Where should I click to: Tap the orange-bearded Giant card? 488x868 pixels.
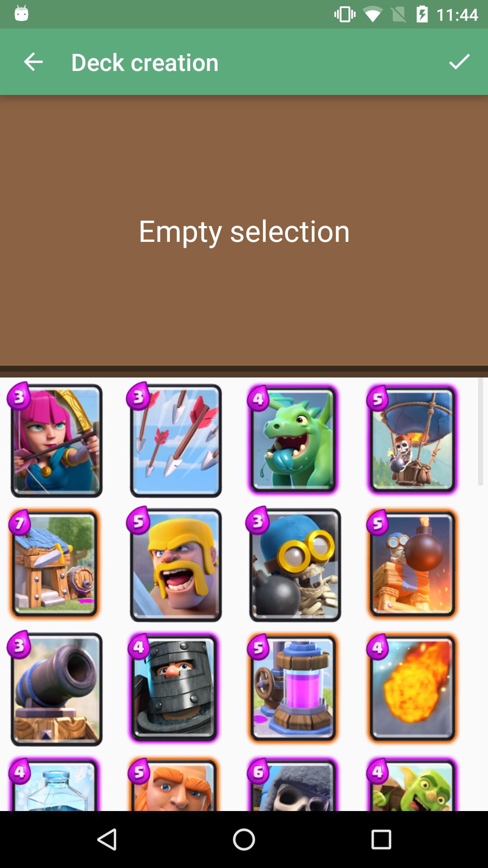[x=174, y=783]
